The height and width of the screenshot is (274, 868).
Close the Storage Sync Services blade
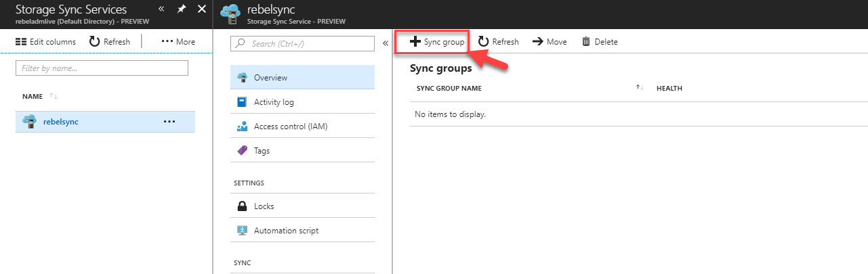[201, 9]
